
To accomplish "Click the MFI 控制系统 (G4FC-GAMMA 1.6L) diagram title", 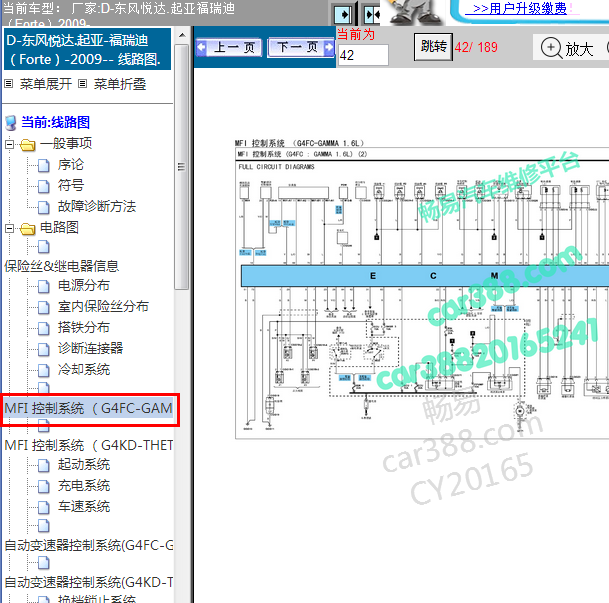I will pos(299,143).
